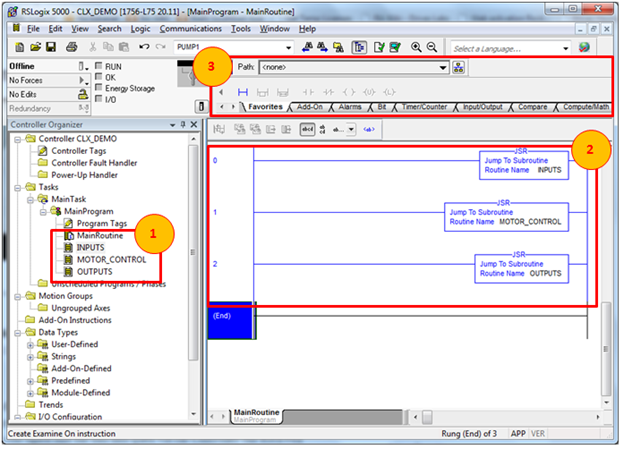Toggle the I/O status checkbox
This screenshot has height=449, width=624.
(98, 99)
